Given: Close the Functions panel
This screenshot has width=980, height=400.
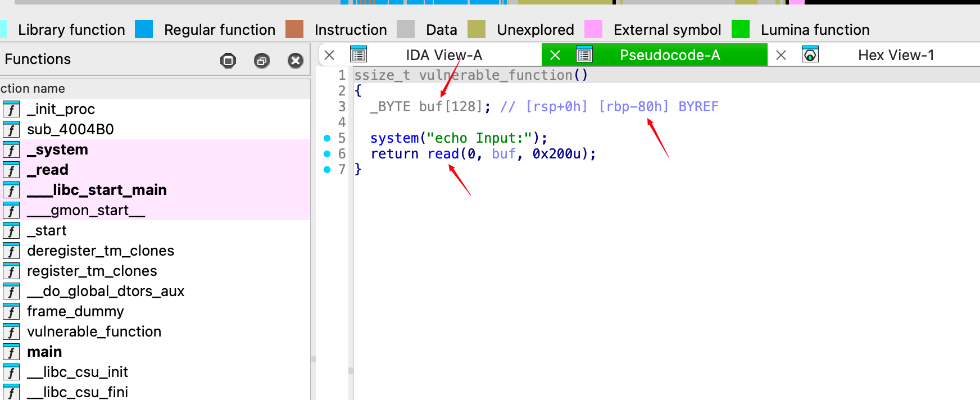Looking at the screenshot, I should [296, 60].
